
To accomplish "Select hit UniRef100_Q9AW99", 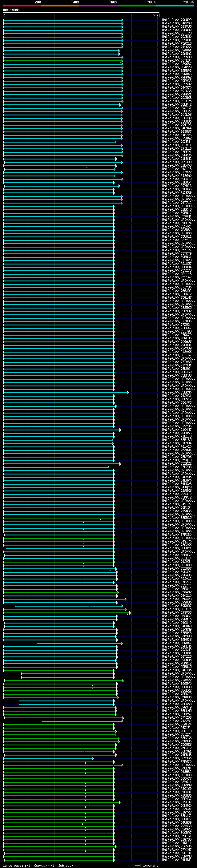I will (177, 20).
